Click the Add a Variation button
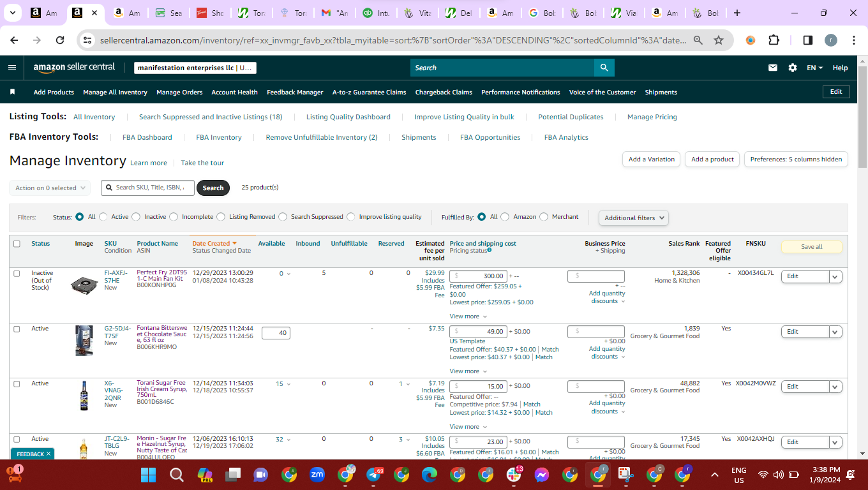Viewport: 868px width, 490px height. tap(651, 160)
